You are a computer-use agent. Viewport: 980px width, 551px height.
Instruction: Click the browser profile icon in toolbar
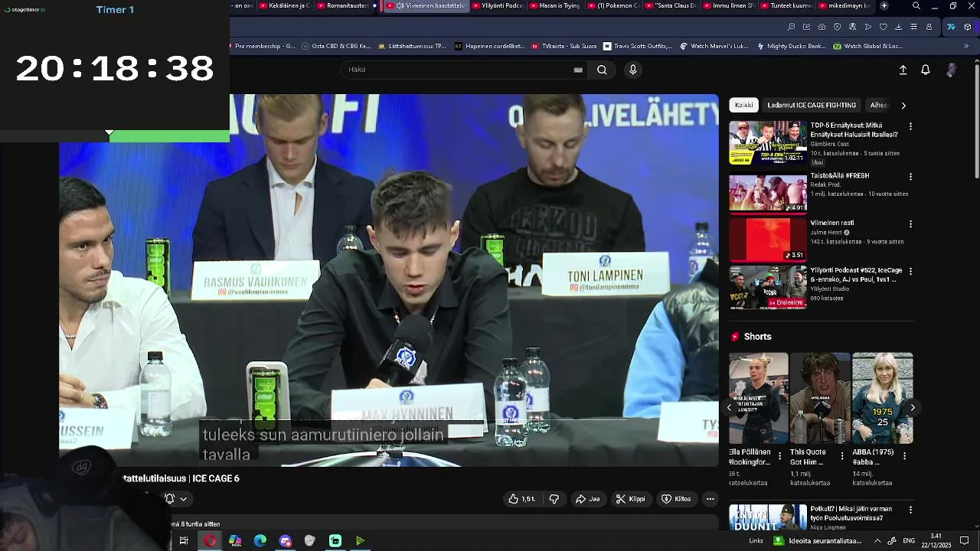[929, 27]
